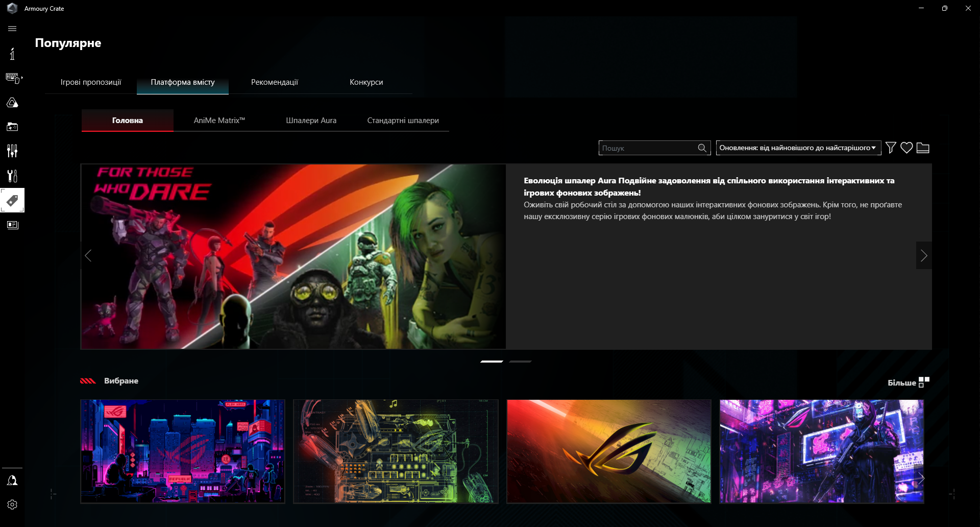Open the orange ROG logo wallpaper
This screenshot has height=527, width=980.
pos(609,451)
